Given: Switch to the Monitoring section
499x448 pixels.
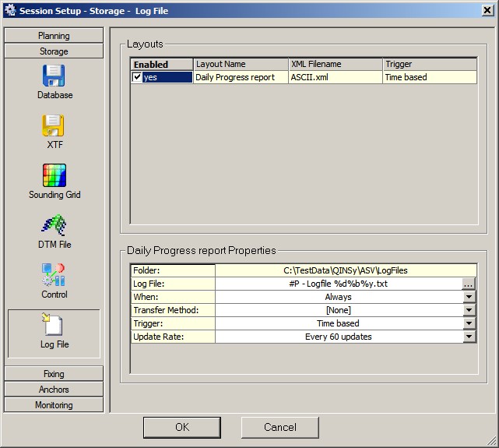Looking at the screenshot, I should coord(54,405).
